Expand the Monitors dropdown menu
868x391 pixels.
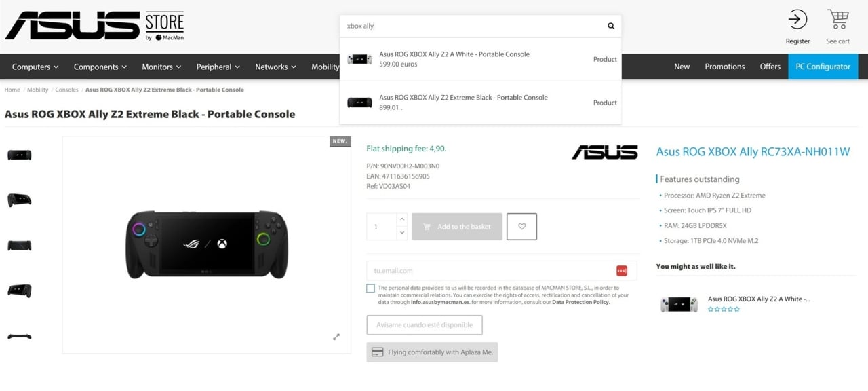point(161,67)
